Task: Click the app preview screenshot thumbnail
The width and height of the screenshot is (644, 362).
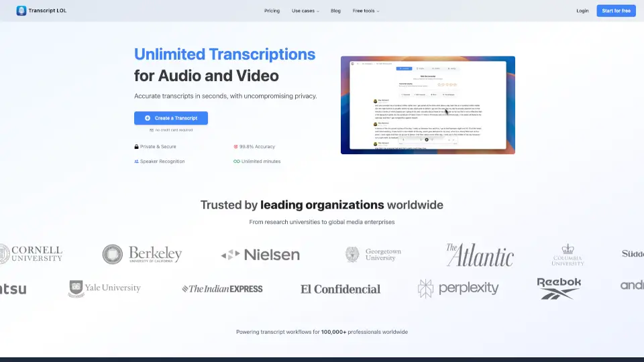Action: (x=427, y=105)
